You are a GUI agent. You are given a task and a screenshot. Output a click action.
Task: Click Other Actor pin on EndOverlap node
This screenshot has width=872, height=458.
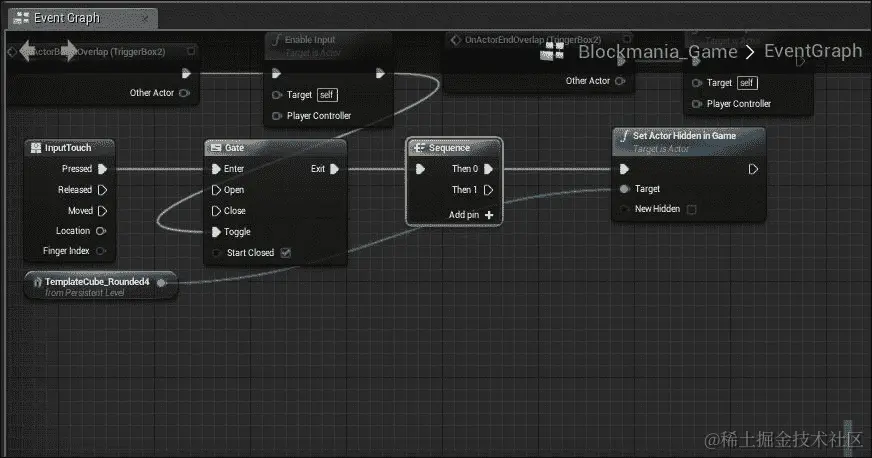click(x=621, y=81)
